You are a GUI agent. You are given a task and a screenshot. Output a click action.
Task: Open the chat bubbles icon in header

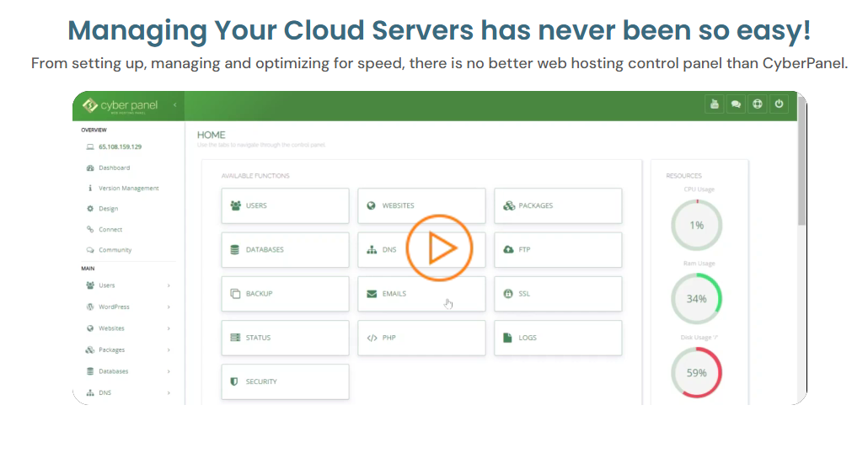[736, 104]
